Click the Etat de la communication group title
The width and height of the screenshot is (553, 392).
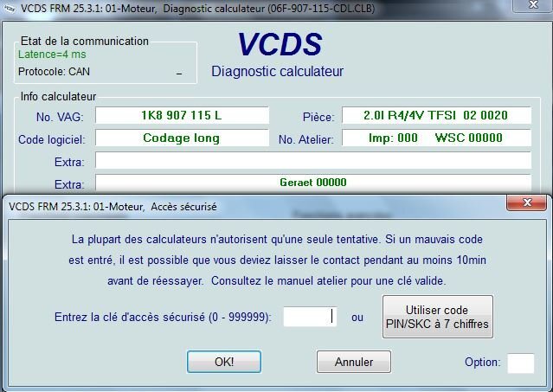85,41
